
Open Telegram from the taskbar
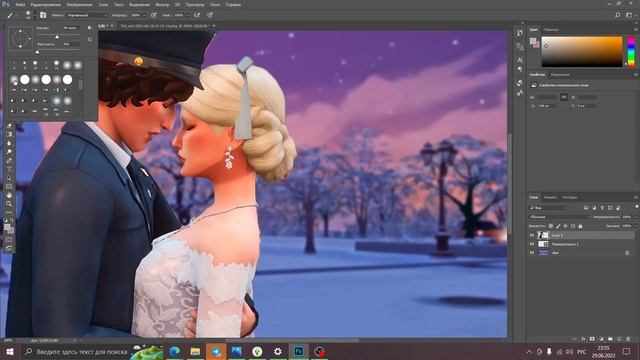pyautogui.click(x=216, y=351)
